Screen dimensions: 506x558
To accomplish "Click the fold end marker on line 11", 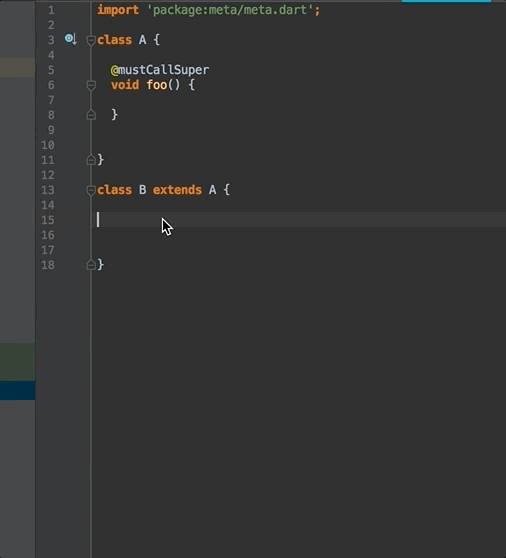I will (91, 160).
